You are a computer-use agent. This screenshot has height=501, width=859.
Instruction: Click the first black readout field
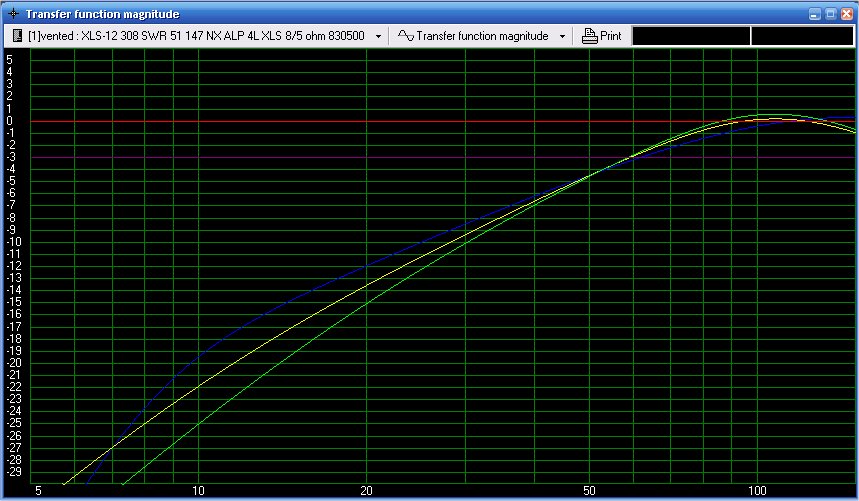point(691,36)
